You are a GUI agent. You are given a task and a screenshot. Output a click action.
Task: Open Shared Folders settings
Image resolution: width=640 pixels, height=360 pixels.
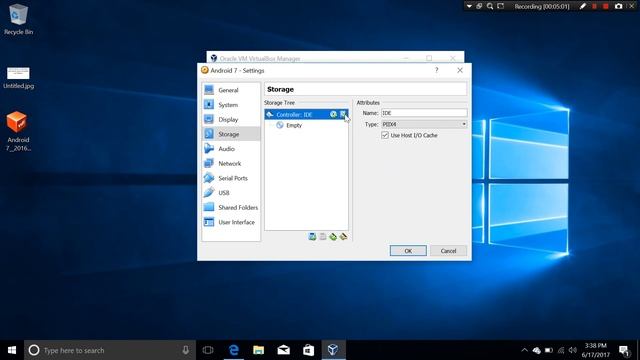pyautogui.click(x=231, y=207)
